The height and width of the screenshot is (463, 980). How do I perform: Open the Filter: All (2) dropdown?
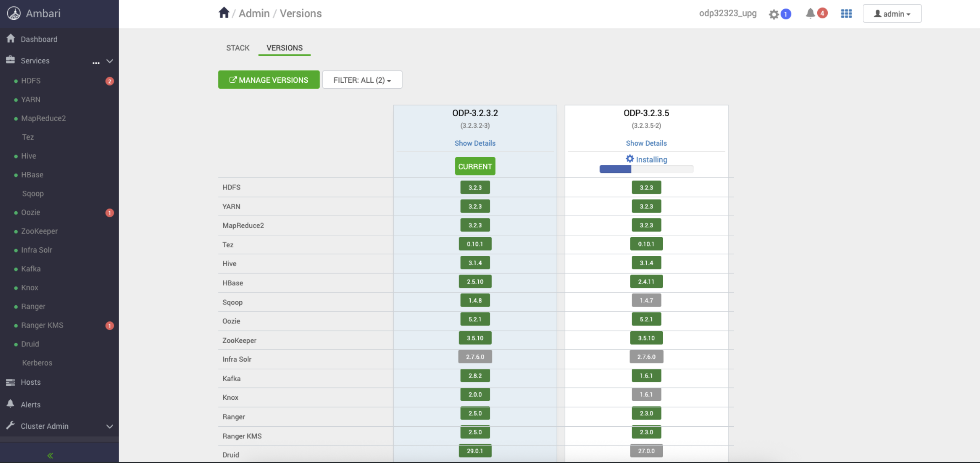(362, 80)
